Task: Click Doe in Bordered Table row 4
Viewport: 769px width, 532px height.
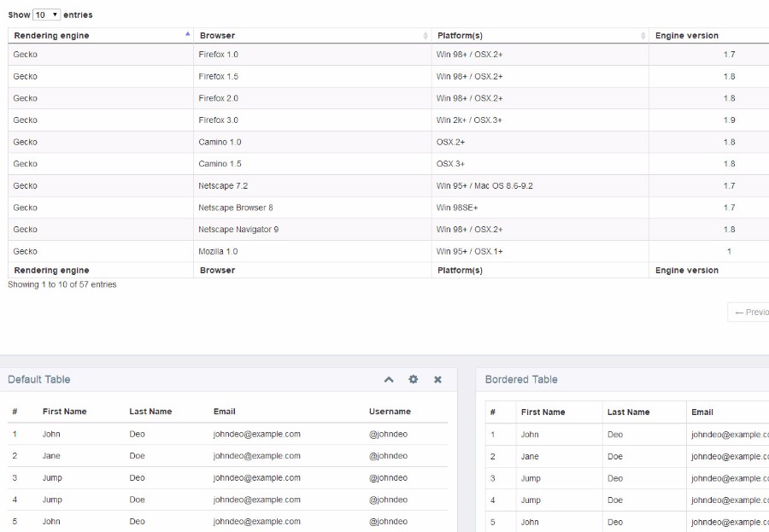Action: pos(615,500)
